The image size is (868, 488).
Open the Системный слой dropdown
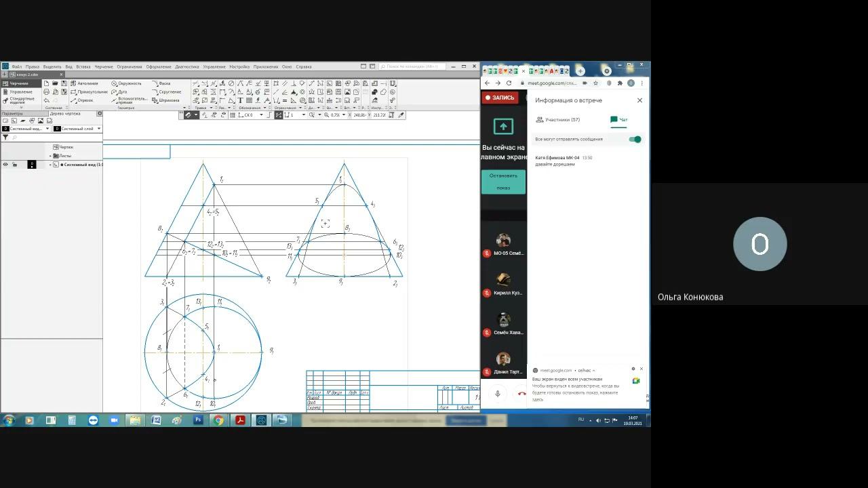coord(77,129)
